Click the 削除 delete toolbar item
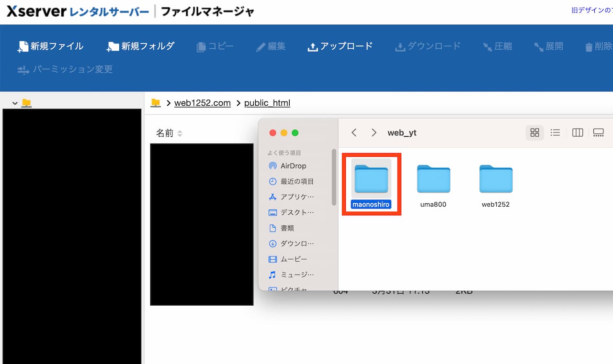 pos(599,46)
